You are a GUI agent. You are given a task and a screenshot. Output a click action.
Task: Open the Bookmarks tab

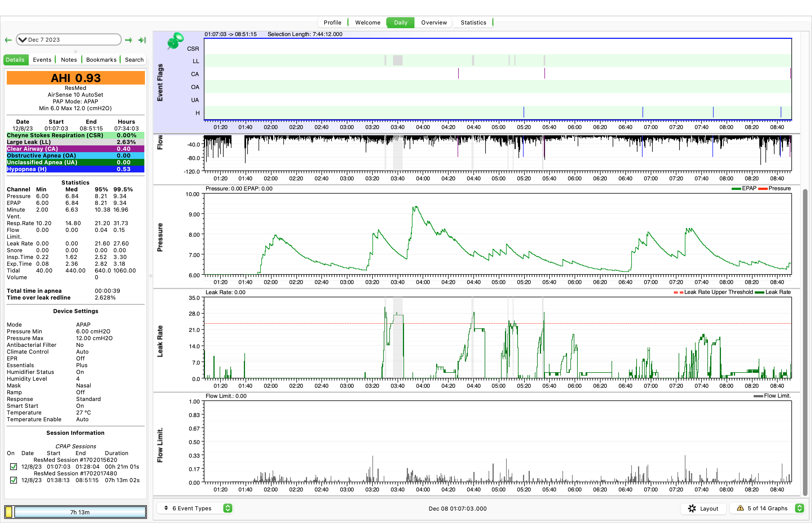pyautogui.click(x=101, y=60)
